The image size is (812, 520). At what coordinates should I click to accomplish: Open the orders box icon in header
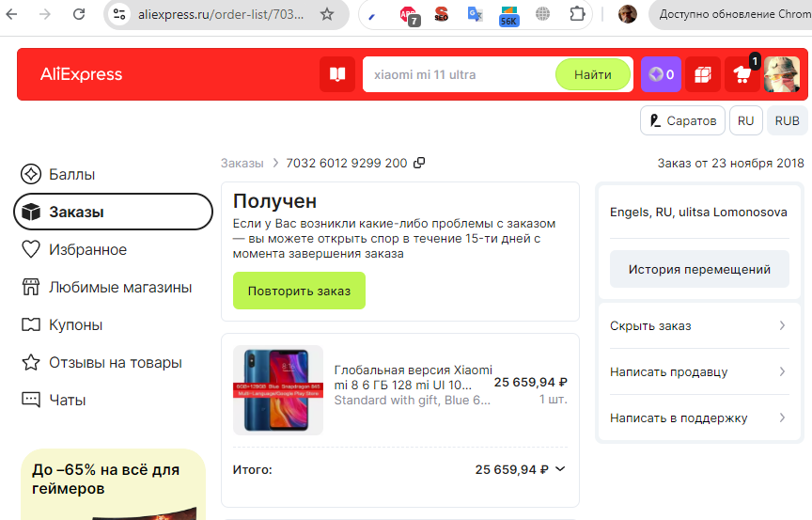[x=703, y=74]
